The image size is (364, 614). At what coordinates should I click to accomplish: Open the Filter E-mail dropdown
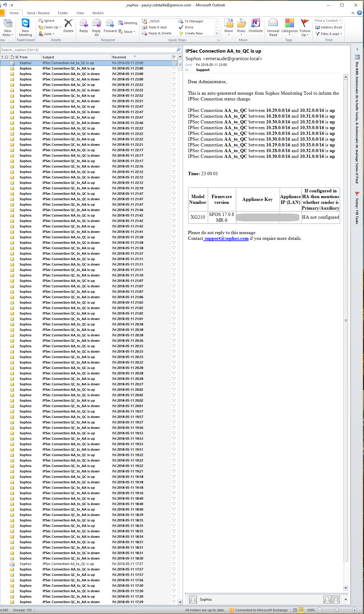[329, 34]
